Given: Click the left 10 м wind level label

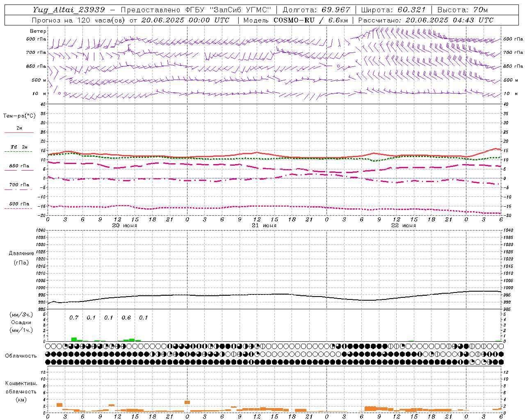Looking at the screenshot, I should [39, 94].
